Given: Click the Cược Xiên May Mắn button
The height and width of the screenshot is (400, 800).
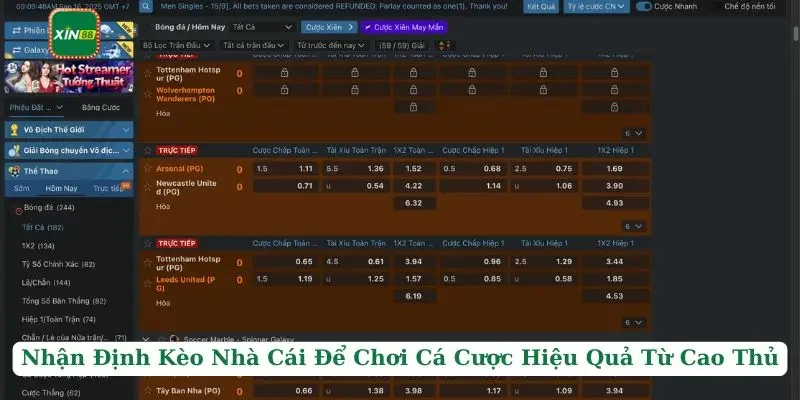Looking at the screenshot, I should 404,27.
